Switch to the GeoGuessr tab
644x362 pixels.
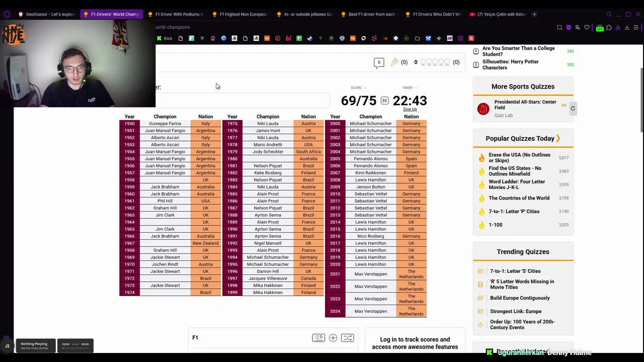(x=46, y=14)
